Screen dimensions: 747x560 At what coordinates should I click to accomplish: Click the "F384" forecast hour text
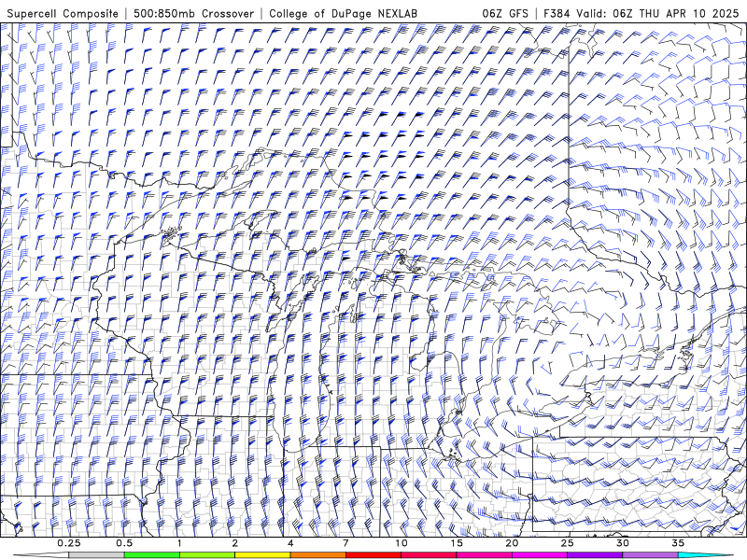[x=557, y=14]
